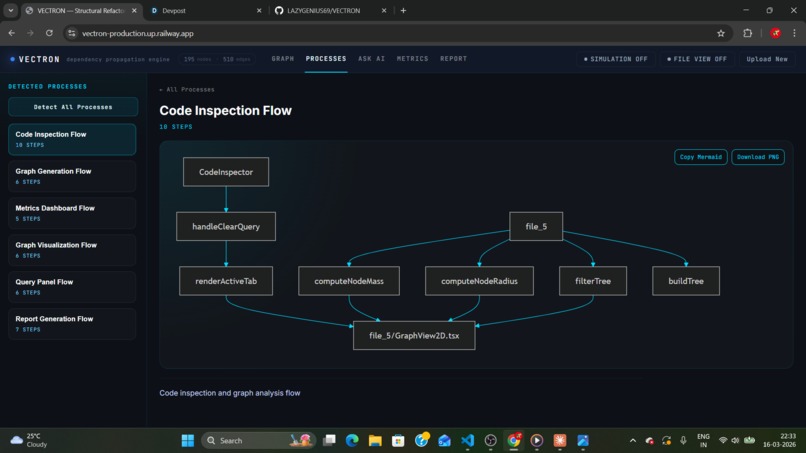Click the taskbar Search box
This screenshot has height=453, width=806.
click(258, 441)
